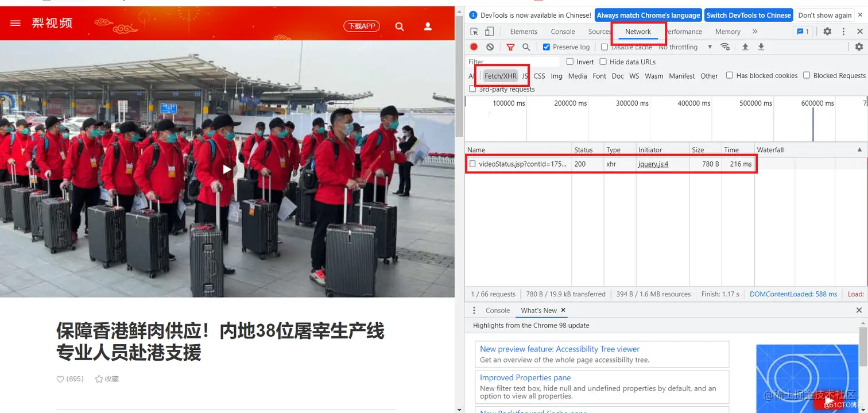Sort by Waterfall using the arrow at right
Viewport: 868px width, 413px height.
pyautogui.click(x=859, y=150)
